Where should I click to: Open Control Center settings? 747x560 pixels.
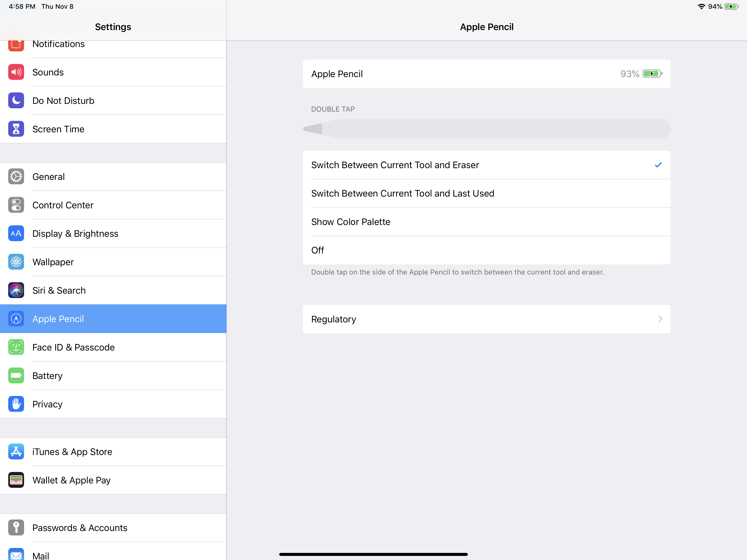(x=113, y=205)
